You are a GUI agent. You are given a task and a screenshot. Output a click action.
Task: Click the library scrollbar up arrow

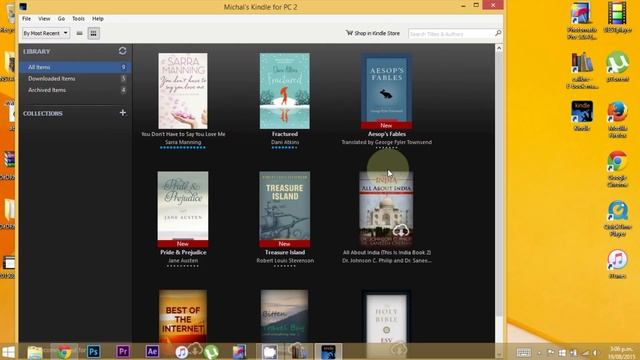[499, 48]
